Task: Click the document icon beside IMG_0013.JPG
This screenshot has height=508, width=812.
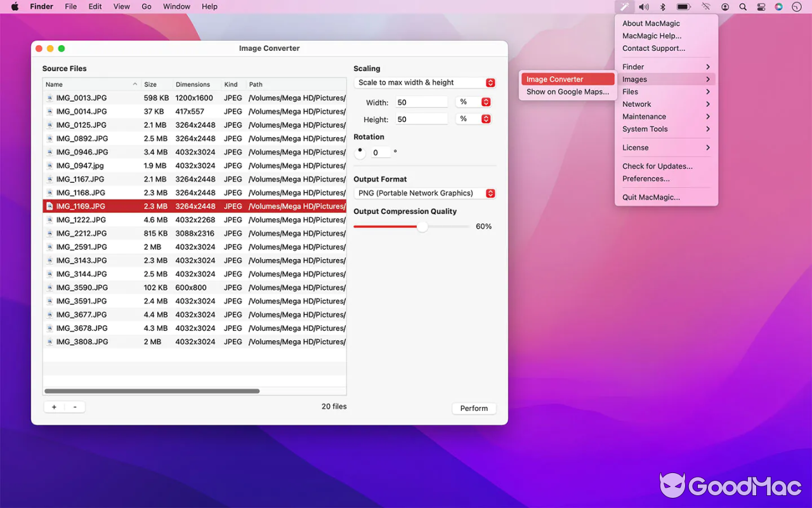Action: (49, 97)
